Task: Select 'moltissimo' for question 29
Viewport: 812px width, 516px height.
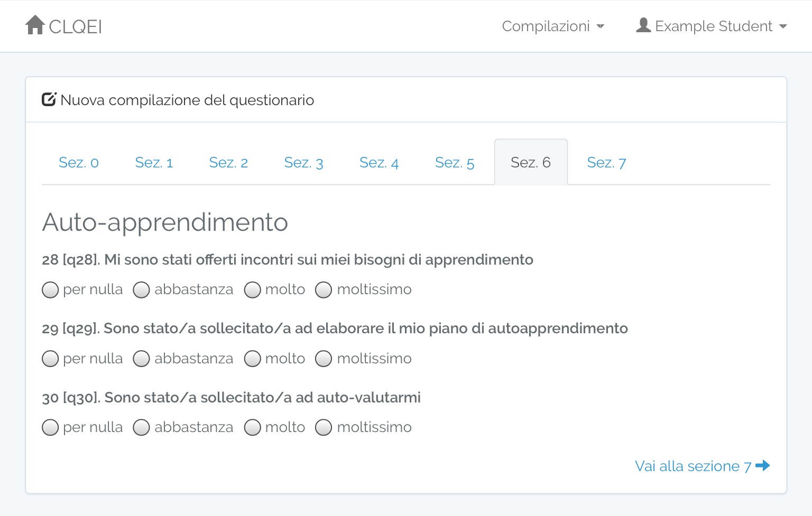Action: [x=324, y=359]
